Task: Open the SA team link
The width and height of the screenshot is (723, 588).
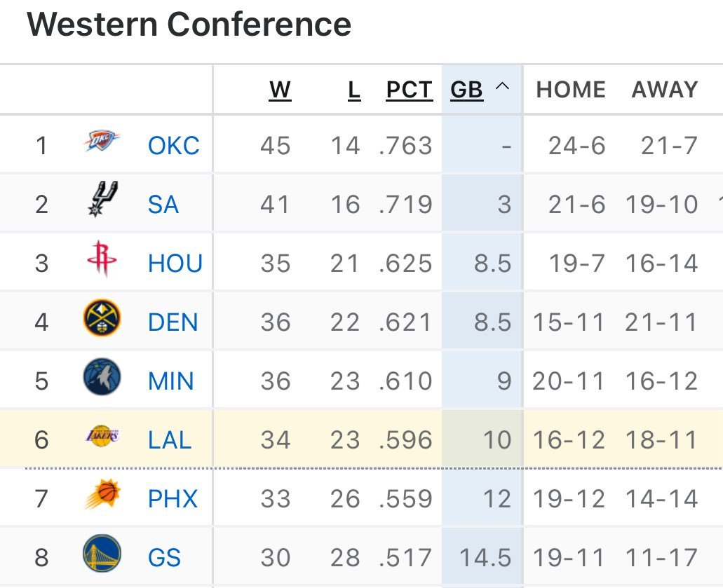Action: click(163, 205)
